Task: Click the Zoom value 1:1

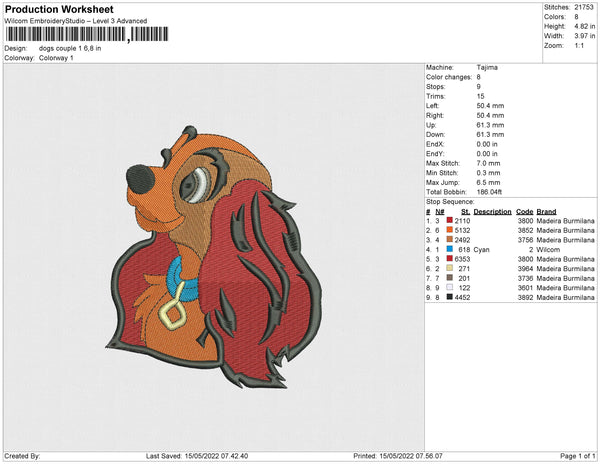Action: coord(579,46)
